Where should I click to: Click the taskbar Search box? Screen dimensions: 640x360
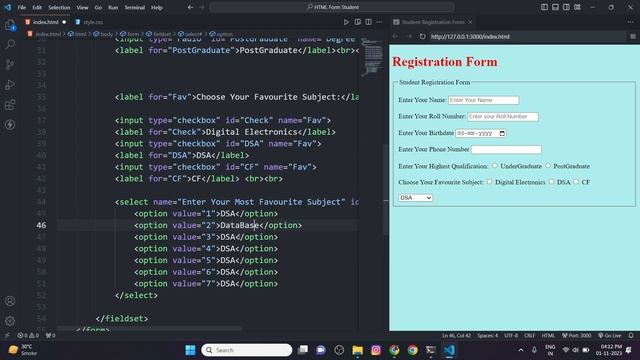(x=247, y=350)
